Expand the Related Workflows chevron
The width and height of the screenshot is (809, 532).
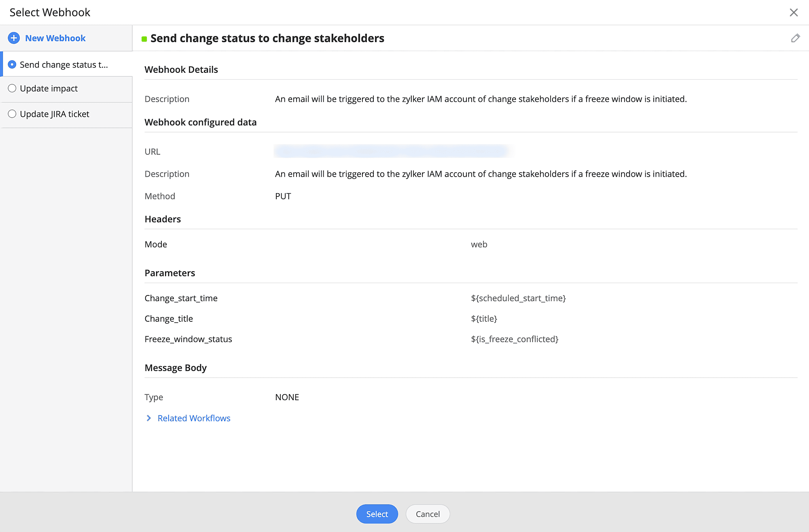click(x=149, y=418)
